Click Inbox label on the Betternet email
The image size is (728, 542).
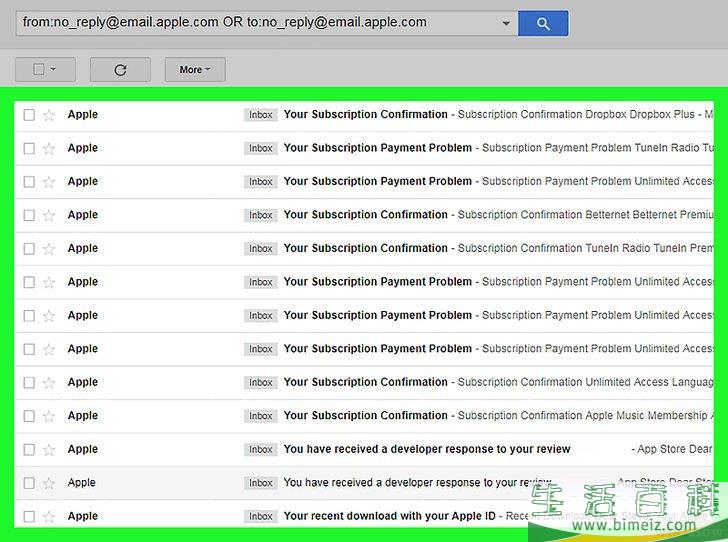coord(260,215)
